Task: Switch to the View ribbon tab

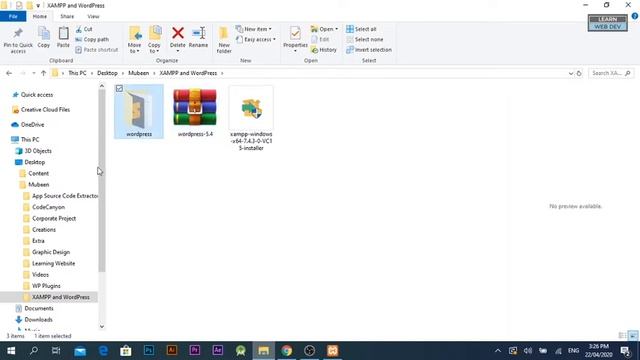Action: 93,16
